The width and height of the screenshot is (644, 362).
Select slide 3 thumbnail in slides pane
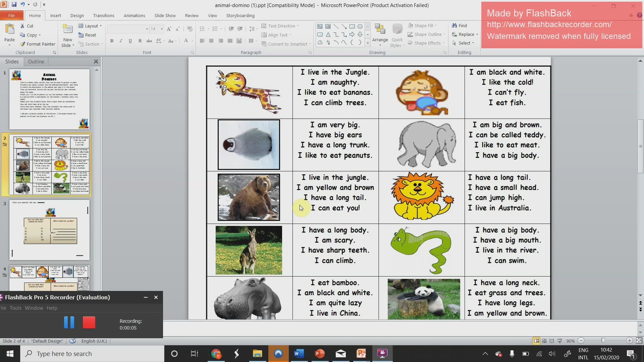click(x=49, y=230)
